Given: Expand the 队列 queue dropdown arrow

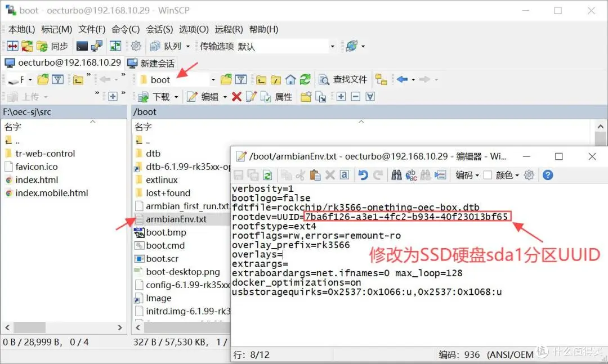Looking at the screenshot, I should [x=188, y=46].
